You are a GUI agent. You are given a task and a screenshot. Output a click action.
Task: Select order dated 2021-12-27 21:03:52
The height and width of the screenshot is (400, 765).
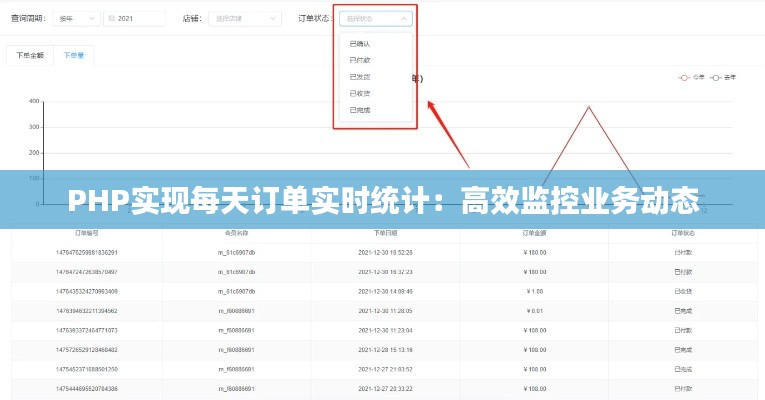pyautogui.click(x=382, y=370)
